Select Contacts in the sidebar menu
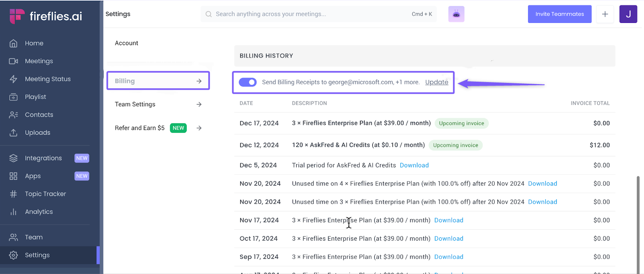Viewport: 644px width, 274px height. (39, 115)
